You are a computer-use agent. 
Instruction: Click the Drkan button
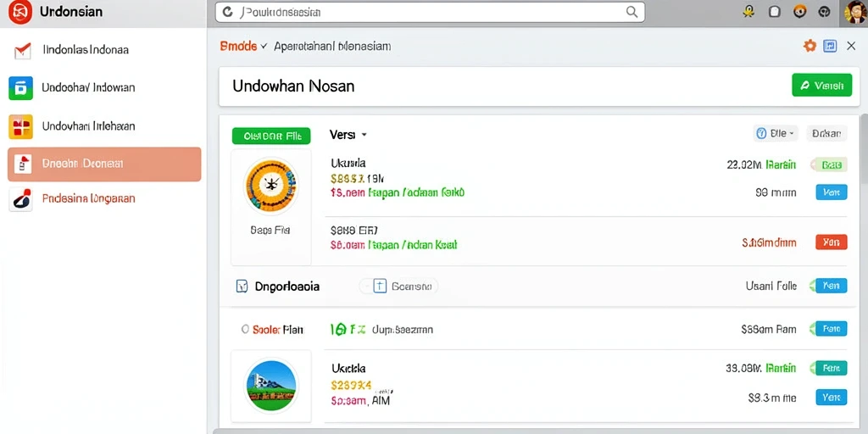click(826, 133)
